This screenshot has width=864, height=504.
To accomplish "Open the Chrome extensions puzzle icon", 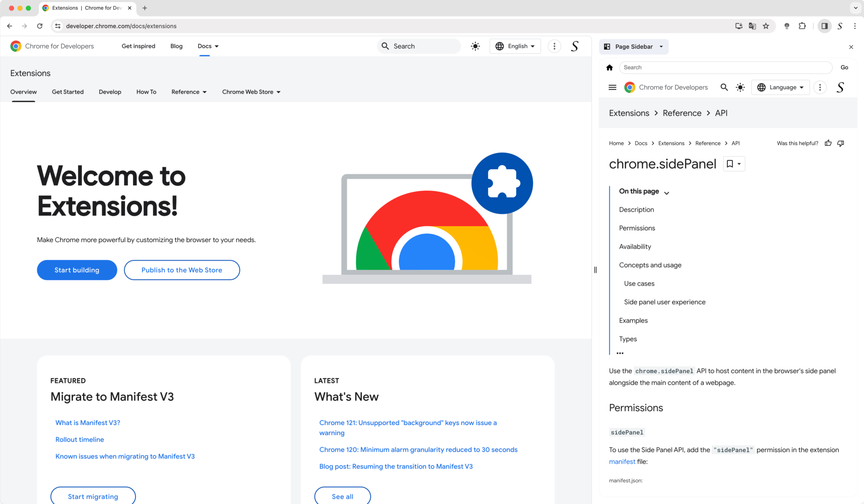I will pos(802,26).
